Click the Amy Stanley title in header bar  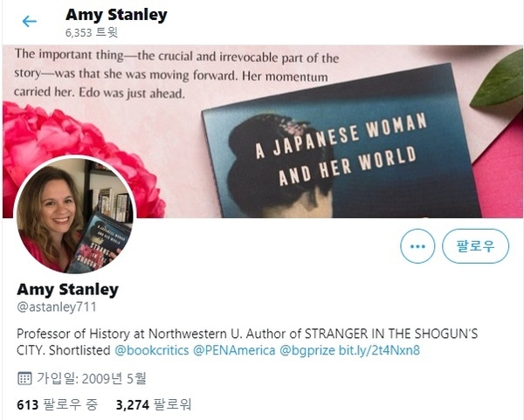116,15
